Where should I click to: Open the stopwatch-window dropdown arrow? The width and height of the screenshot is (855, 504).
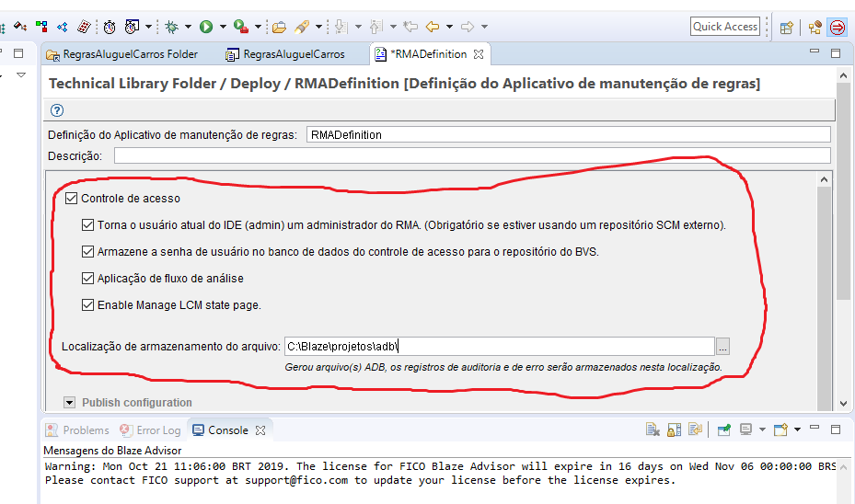[x=148, y=26]
